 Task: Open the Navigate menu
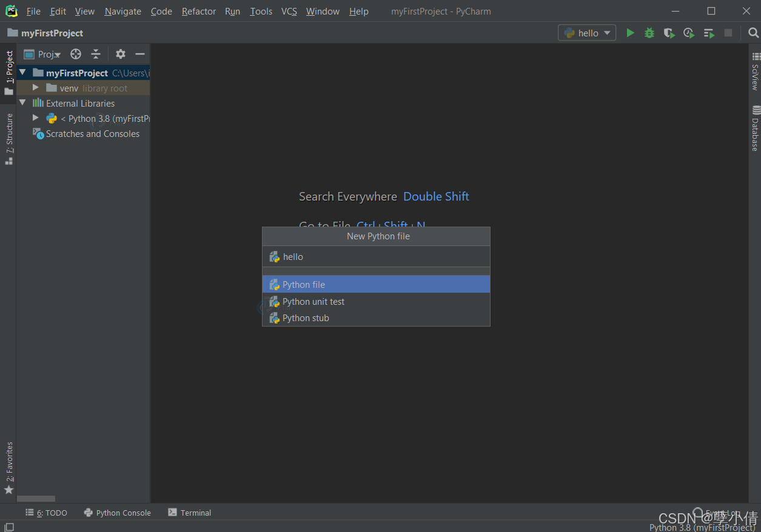pos(123,12)
